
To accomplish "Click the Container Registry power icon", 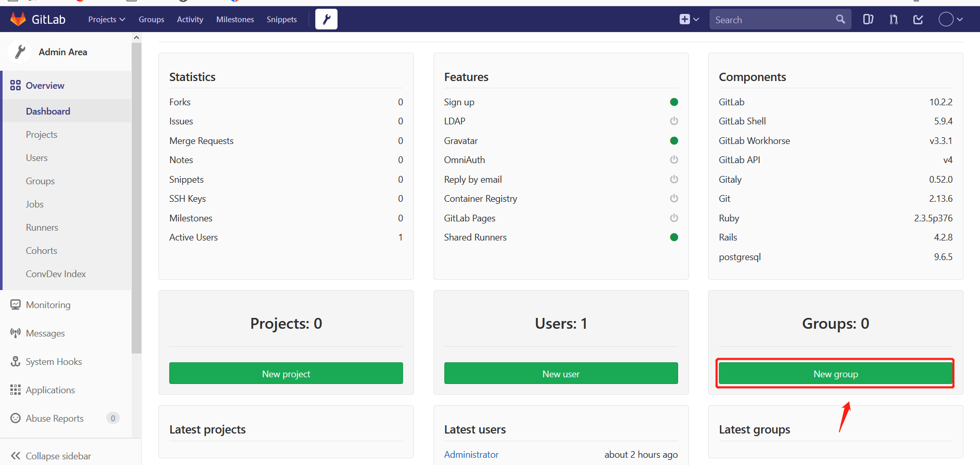I will point(674,198).
